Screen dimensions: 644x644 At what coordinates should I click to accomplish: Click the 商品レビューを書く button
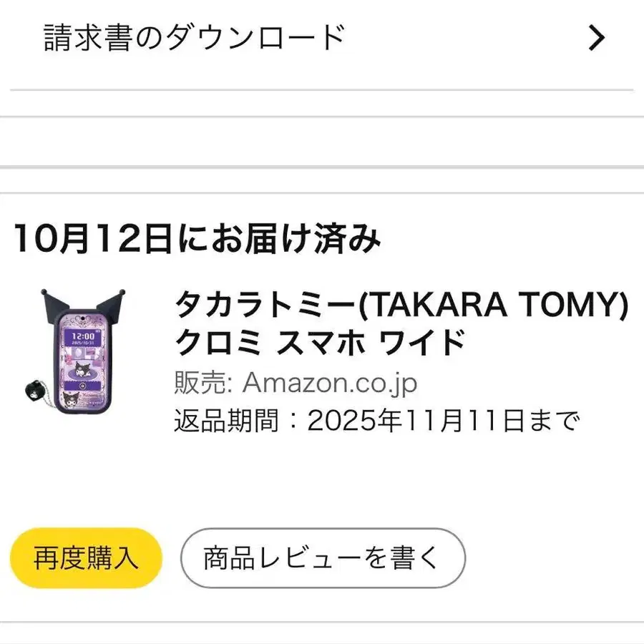[x=322, y=558]
